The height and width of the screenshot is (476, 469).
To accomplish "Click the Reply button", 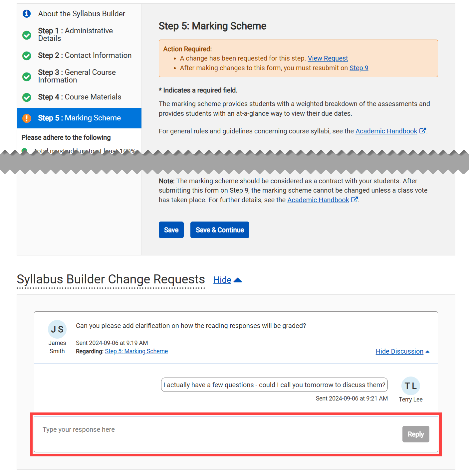I will 416,434.
